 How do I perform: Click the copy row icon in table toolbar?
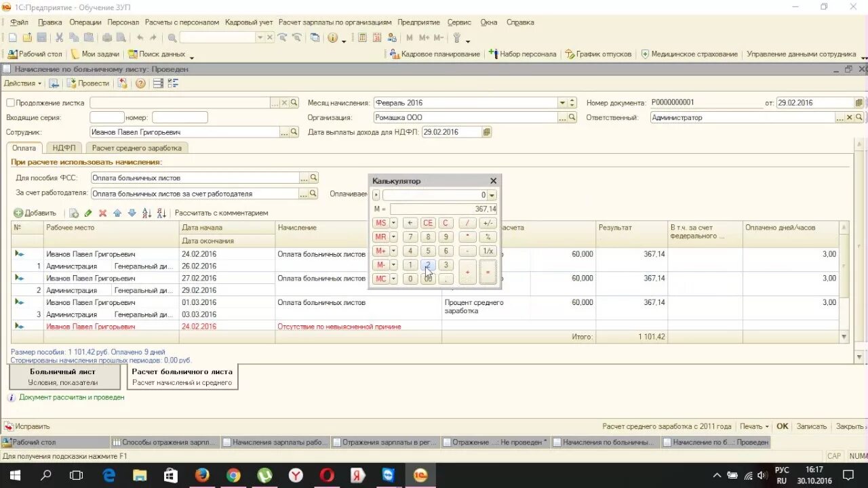pyautogui.click(x=74, y=213)
